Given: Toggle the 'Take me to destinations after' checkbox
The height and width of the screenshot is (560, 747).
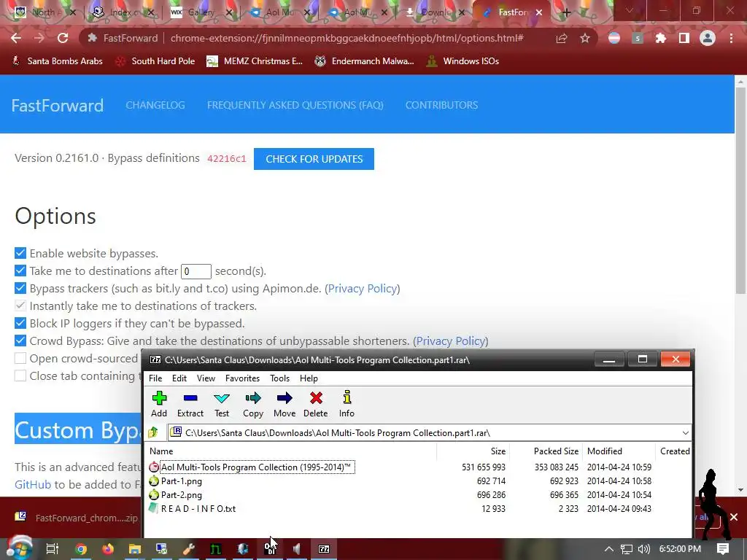Looking at the screenshot, I should 20,271.
